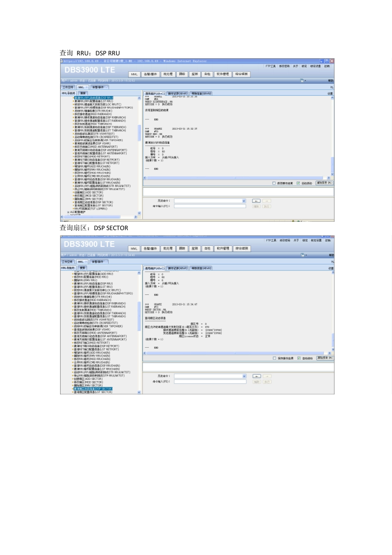The height and width of the screenshot is (555, 392).
Task: Click 锁定设置 link in DSP SECTOR screenshot
Action: 316,240
